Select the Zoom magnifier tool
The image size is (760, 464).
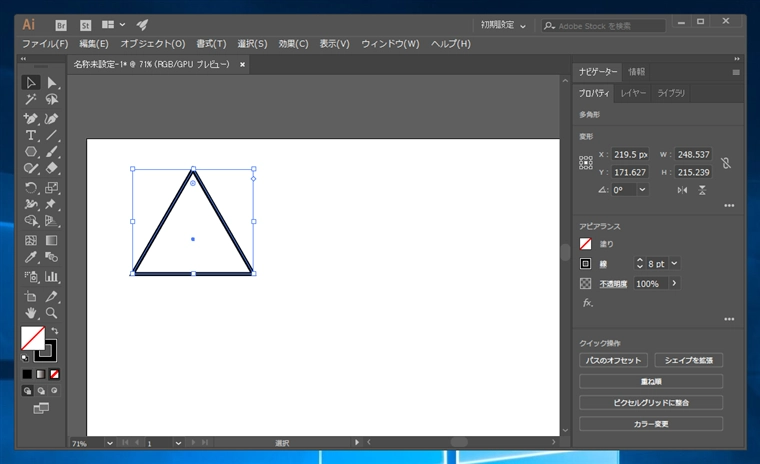51,313
